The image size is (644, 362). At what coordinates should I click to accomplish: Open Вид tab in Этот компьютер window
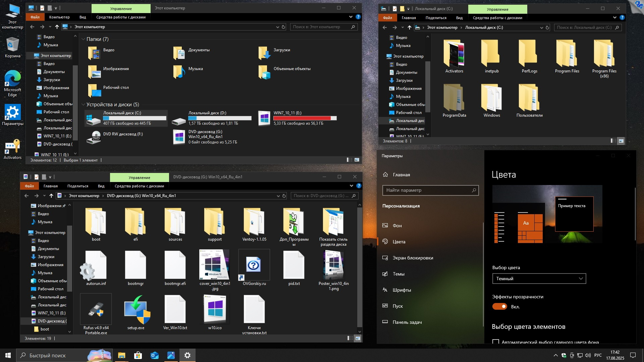(x=83, y=17)
